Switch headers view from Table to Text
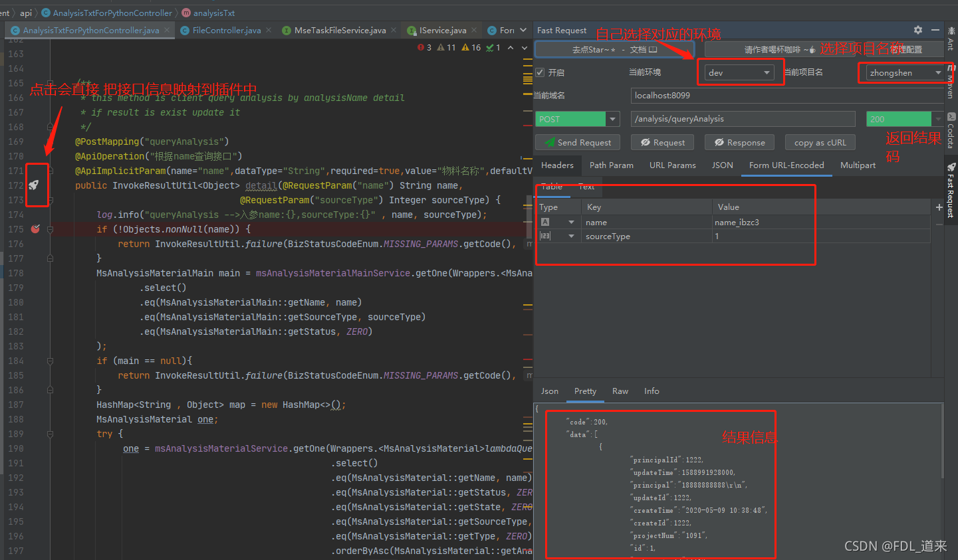This screenshot has width=958, height=560. click(x=586, y=187)
